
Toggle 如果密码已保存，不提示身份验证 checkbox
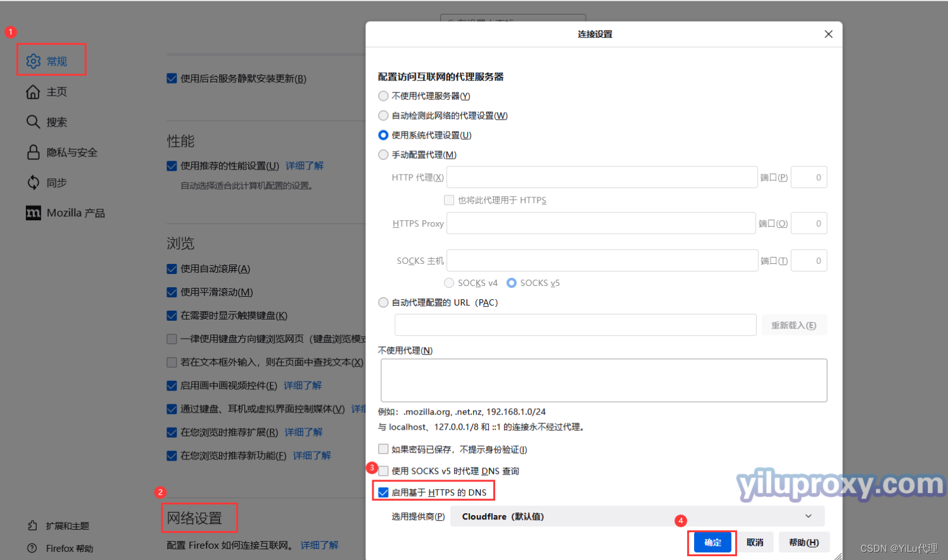click(383, 449)
